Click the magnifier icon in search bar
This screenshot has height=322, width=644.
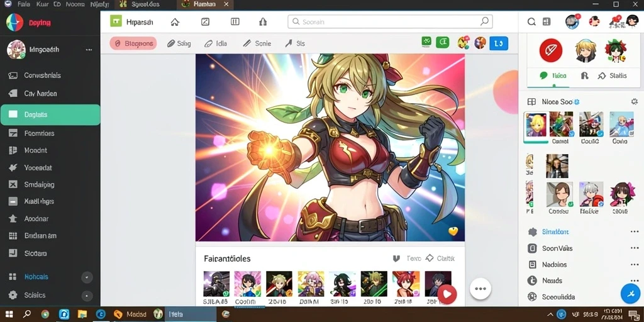(484, 22)
